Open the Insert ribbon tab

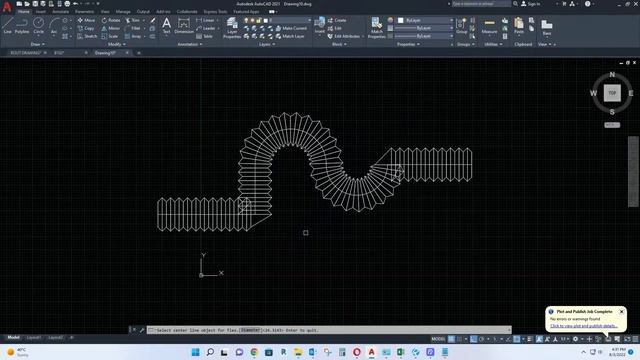tap(41, 11)
